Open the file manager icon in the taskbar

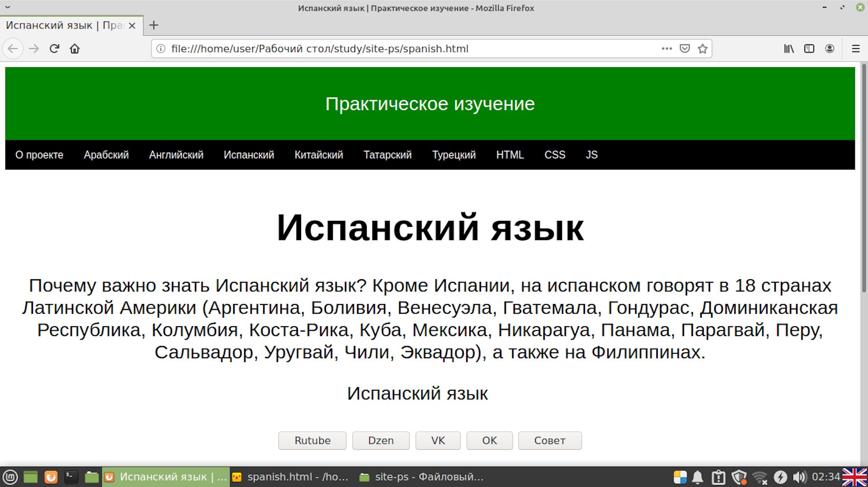pos(92,477)
